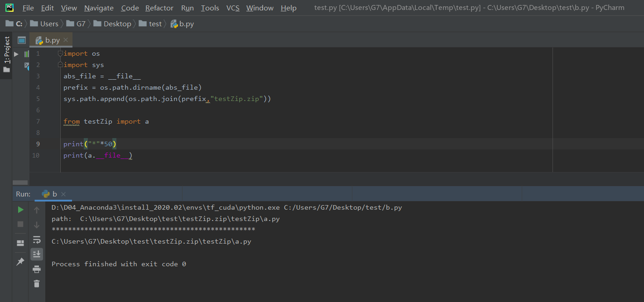Screen dimensions: 644x302
Task: Click the PyCharm logo in the top-left corner
Action: click(x=9, y=8)
